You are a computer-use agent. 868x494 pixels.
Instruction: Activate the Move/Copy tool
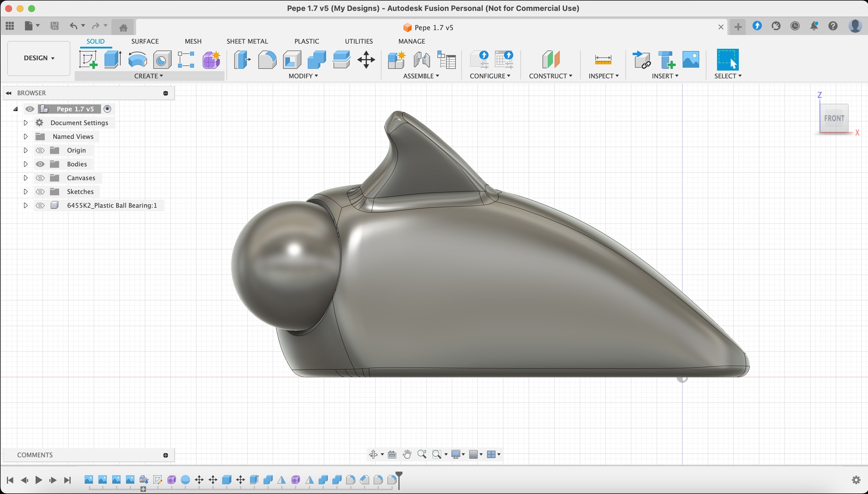click(366, 59)
